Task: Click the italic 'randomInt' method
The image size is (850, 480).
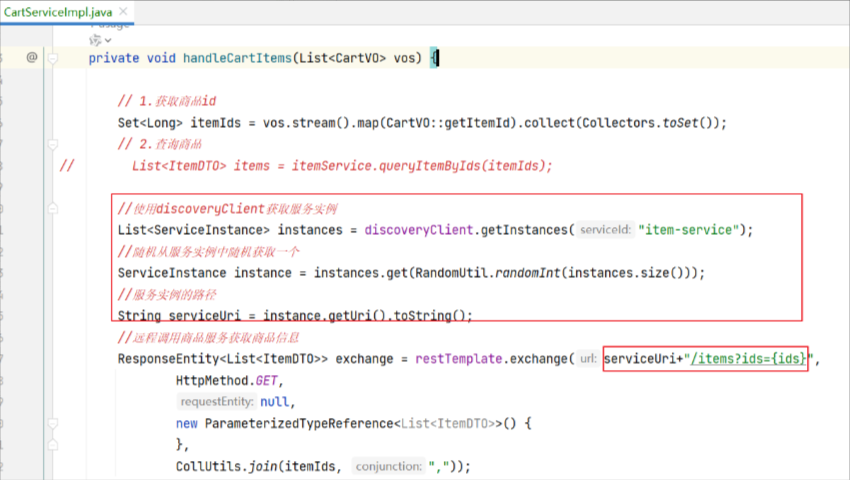Action: [527, 273]
